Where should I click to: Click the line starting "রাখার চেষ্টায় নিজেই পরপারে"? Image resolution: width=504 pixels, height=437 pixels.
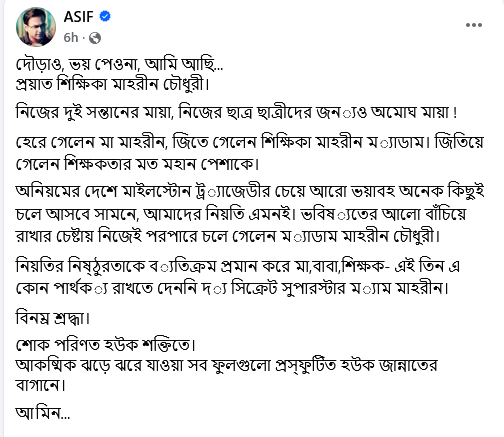pyautogui.click(x=228, y=236)
